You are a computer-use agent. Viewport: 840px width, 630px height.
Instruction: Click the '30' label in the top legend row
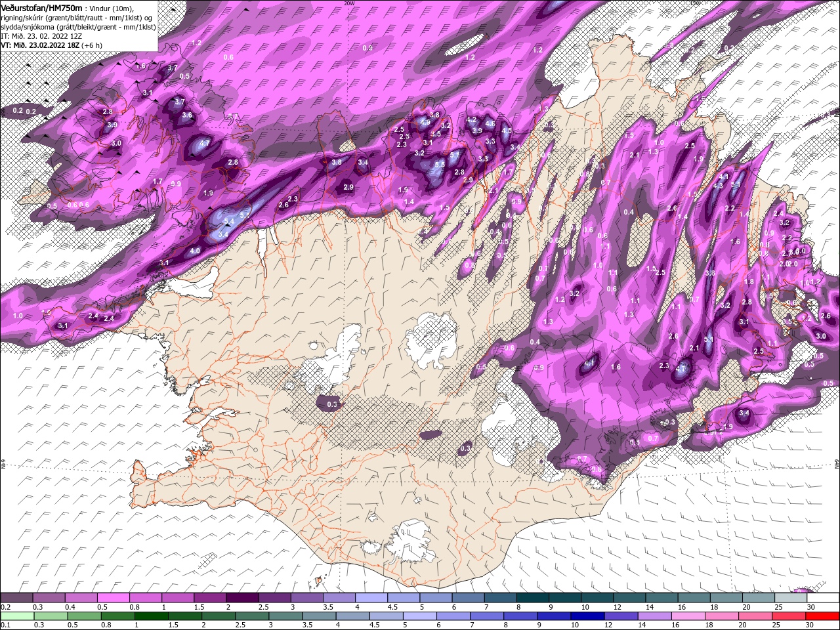(x=811, y=607)
